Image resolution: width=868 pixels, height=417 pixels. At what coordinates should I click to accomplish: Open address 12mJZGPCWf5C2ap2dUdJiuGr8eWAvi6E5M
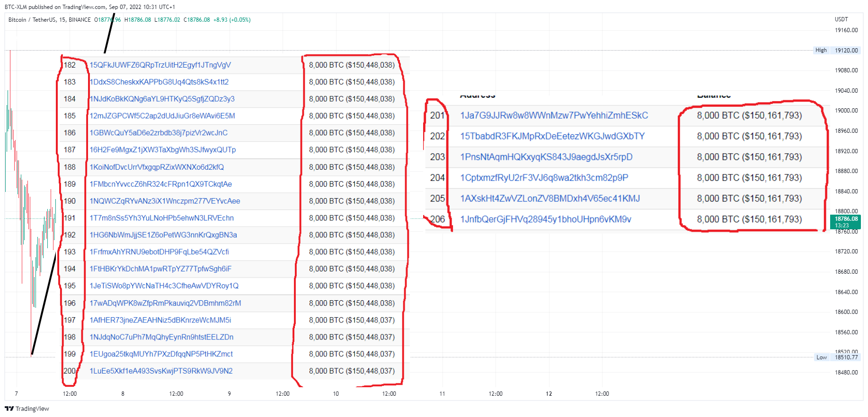tap(162, 116)
